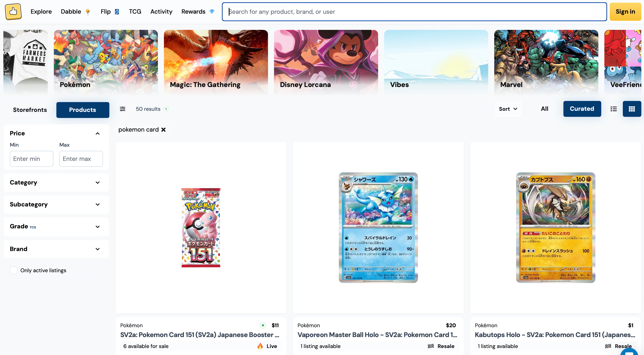Click the Pokémon brand on Kabutops card

[486, 325]
